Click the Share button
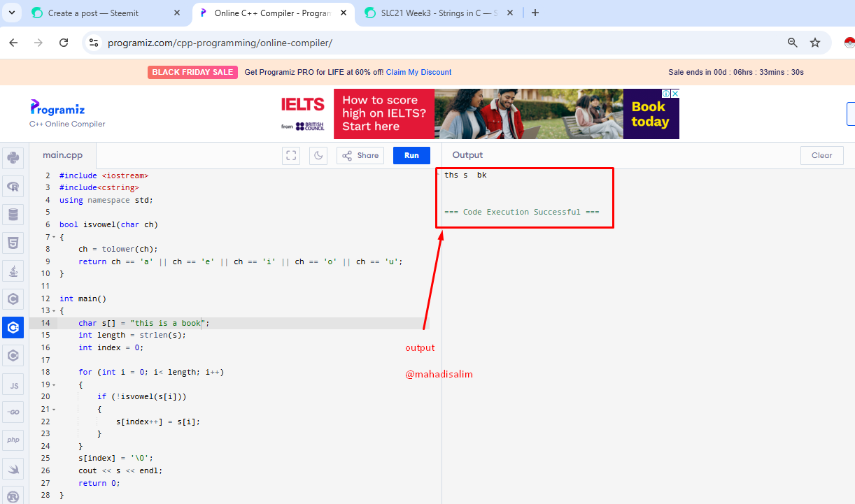855x504 pixels. click(360, 155)
